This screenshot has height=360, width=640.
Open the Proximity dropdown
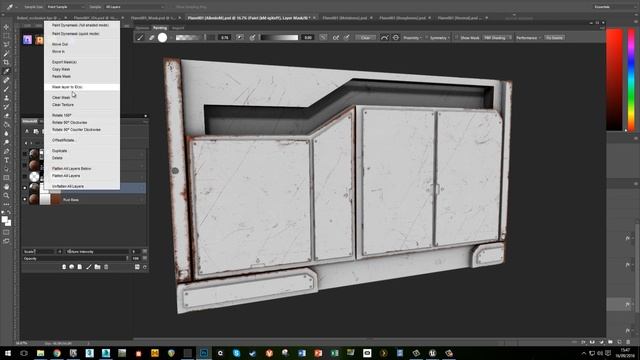click(412, 38)
